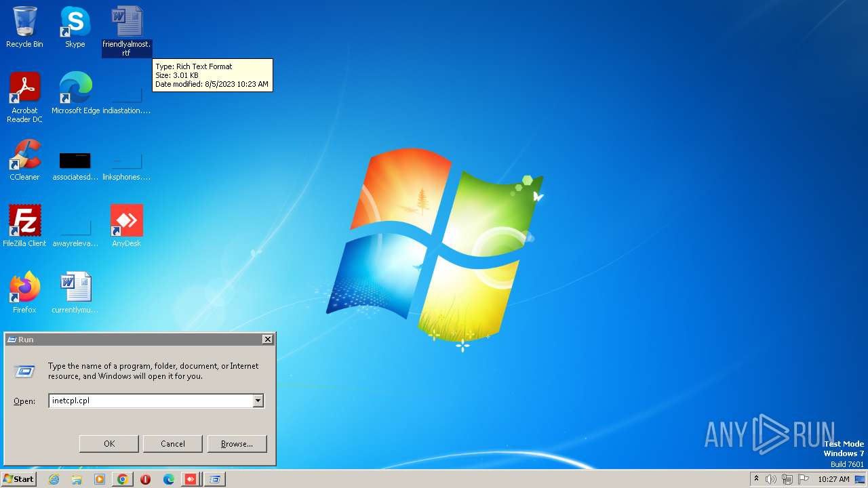Select the FileZilla Client shortcut
868x488 pixels.
click(x=24, y=226)
